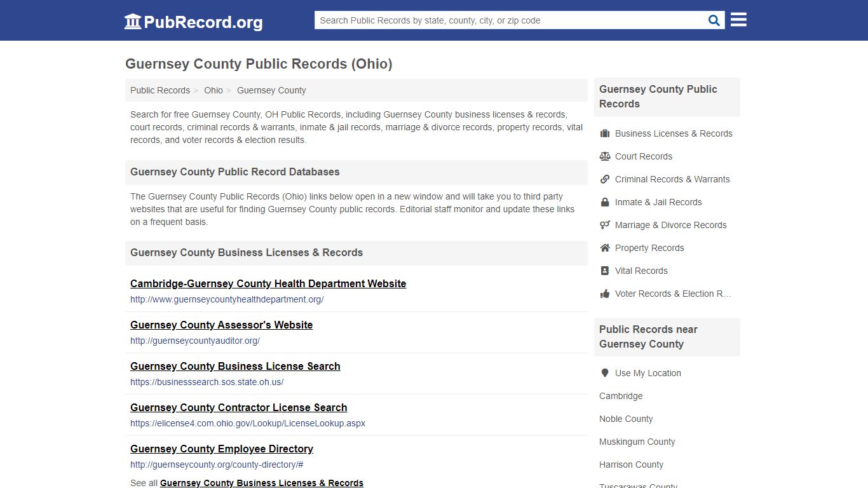Screen dimensions: 868x488
Task: Open Marriage & Divorce Records in sidebar
Action: coord(670,225)
